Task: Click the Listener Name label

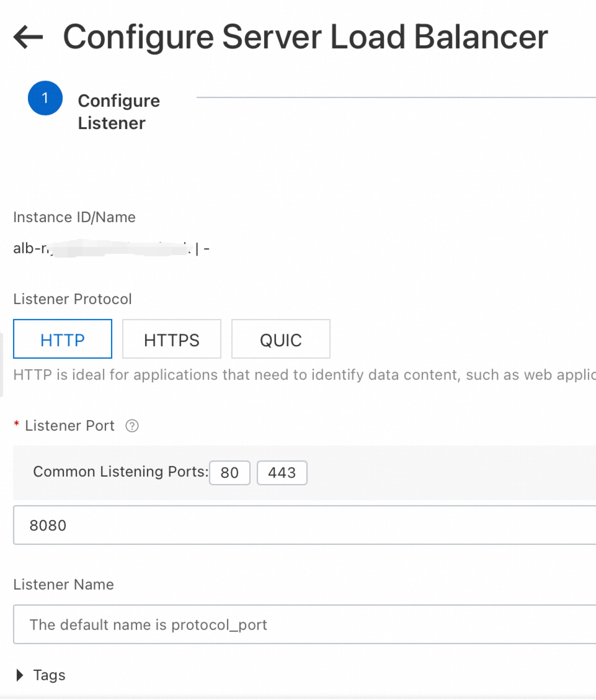Action: click(x=64, y=585)
